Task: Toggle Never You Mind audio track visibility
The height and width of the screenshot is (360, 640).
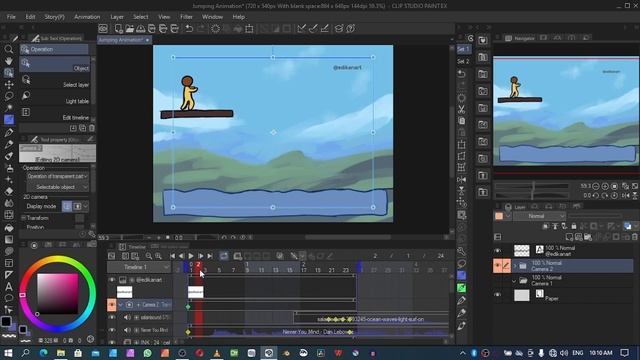Action: click(x=112, y=330)
